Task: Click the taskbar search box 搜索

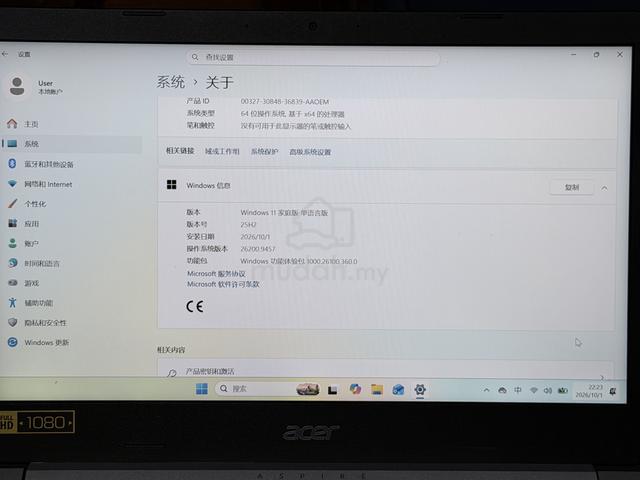Action: [267, 389]
